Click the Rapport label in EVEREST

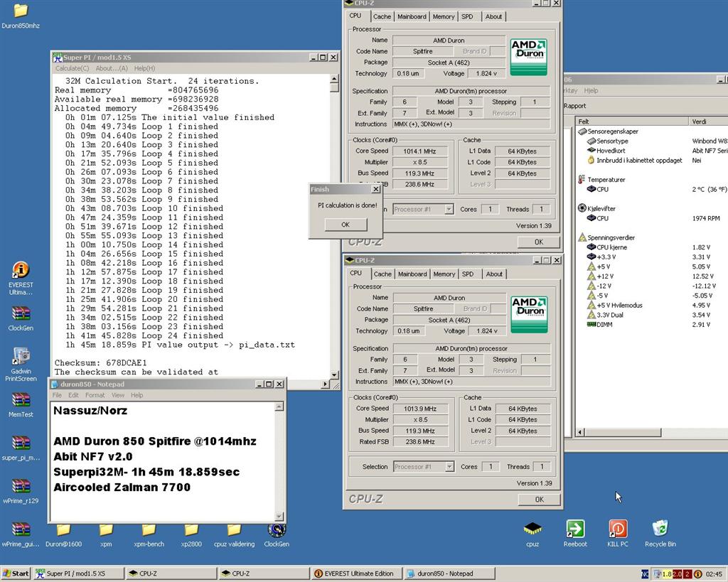[574, 106]
